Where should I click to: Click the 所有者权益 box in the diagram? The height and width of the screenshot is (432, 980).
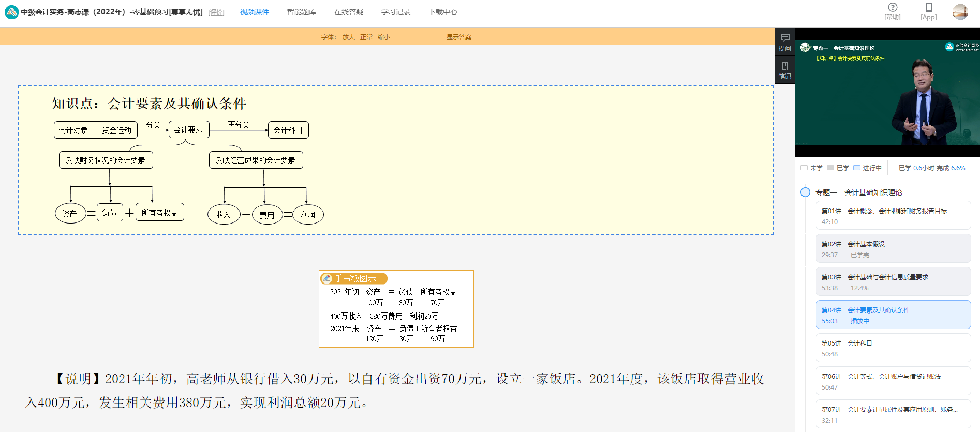[x=160, y=212]
